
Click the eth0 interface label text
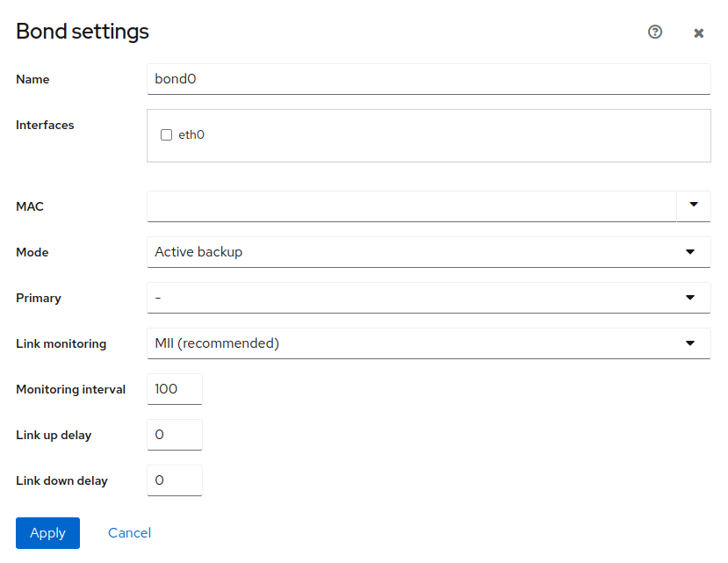(x=191, y=135)
